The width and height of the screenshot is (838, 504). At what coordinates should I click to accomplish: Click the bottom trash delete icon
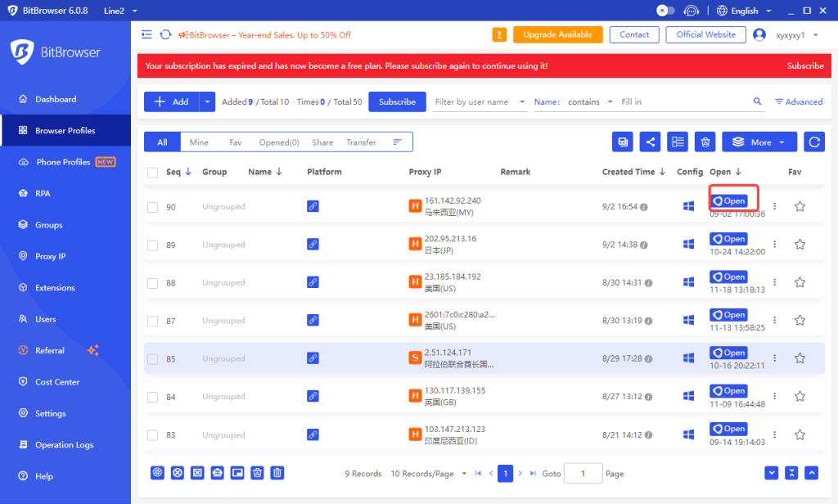[x=277, y=472]
